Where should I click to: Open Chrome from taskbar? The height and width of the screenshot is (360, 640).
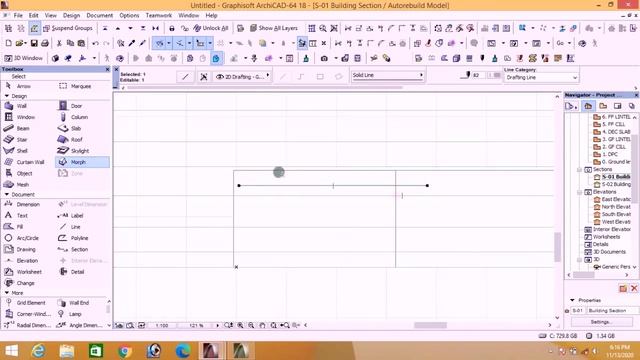[x=125, y=351]
